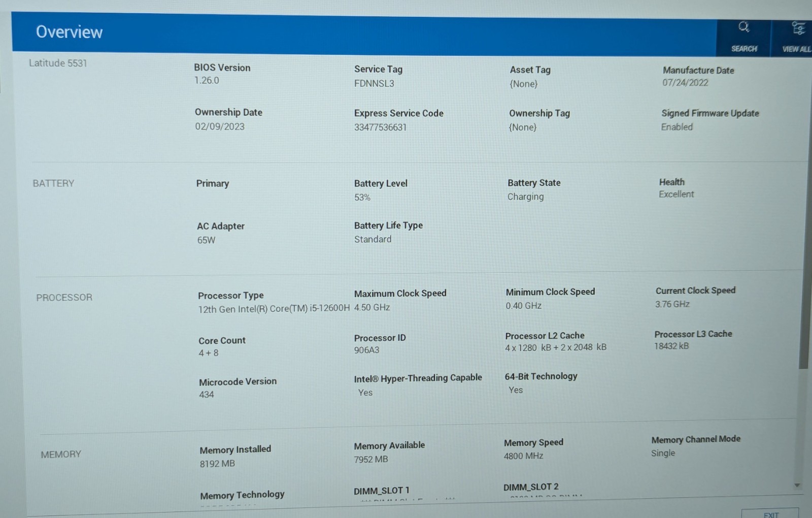
Task: Select the PROCESSOR section label
Action: tap(64, 298)
